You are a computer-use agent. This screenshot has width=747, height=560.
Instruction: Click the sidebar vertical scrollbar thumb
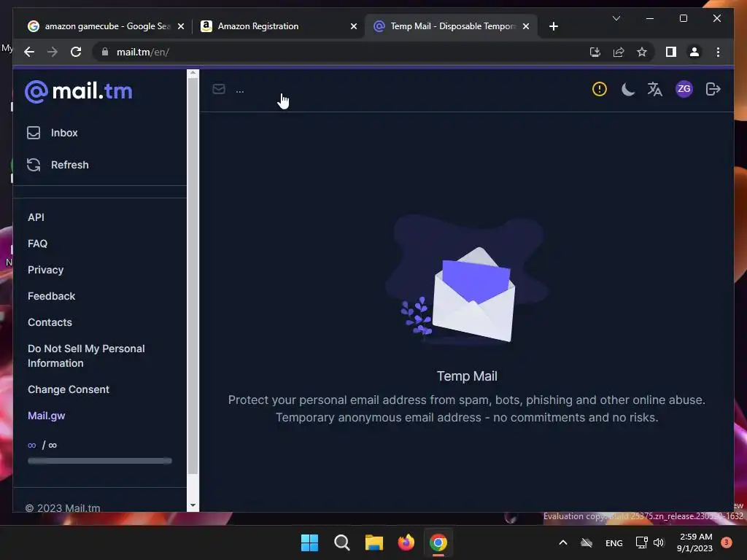pyautogui.click(x=193, y=276)
